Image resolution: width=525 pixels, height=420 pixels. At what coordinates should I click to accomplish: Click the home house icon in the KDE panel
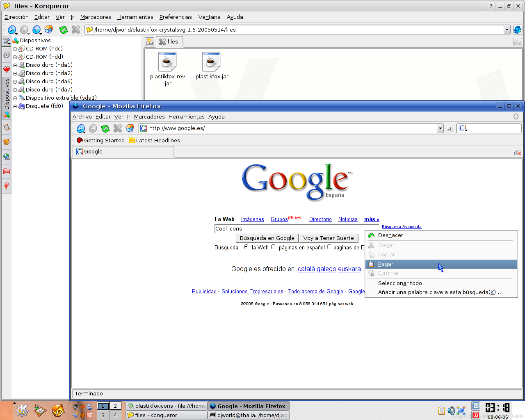point(58,410)
